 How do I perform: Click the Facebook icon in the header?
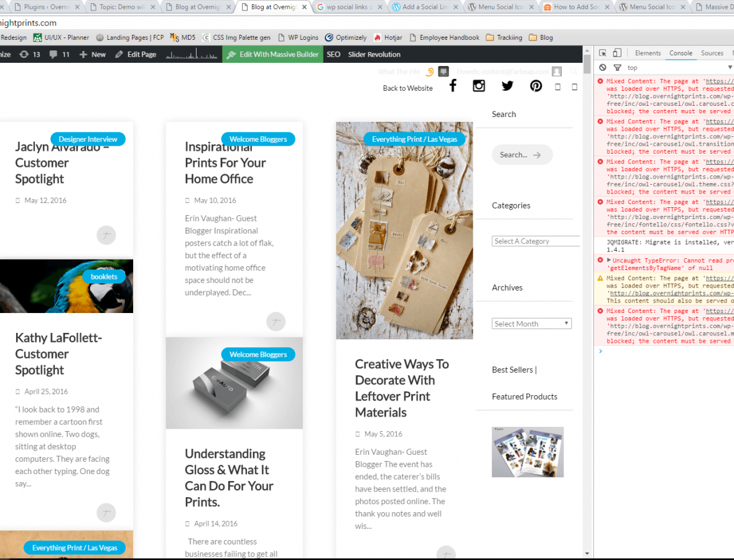[x=453, y=86]
